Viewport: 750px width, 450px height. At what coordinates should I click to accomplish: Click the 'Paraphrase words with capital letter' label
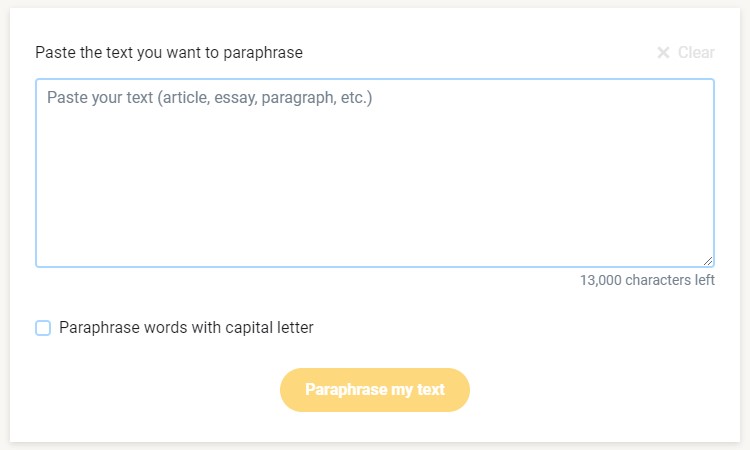click(186, 328)
